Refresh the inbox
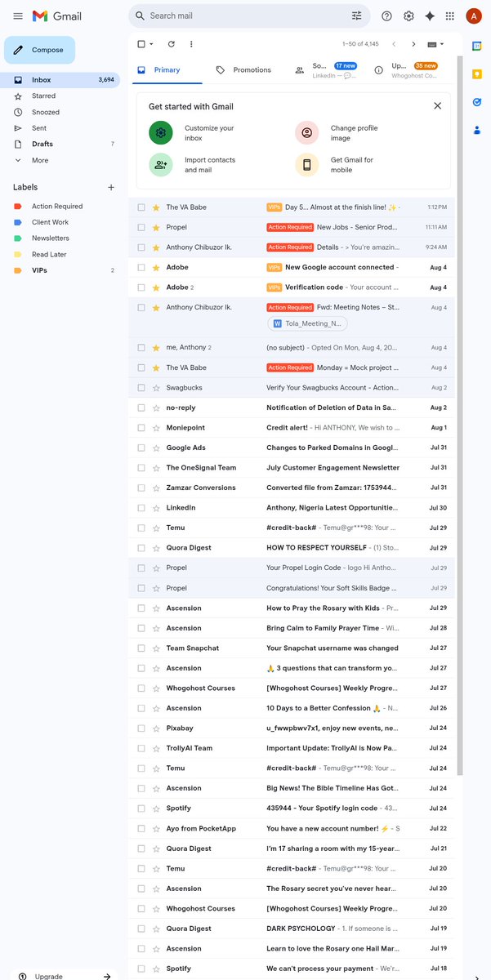The image size is (491, 980). (x=171, y=44)
